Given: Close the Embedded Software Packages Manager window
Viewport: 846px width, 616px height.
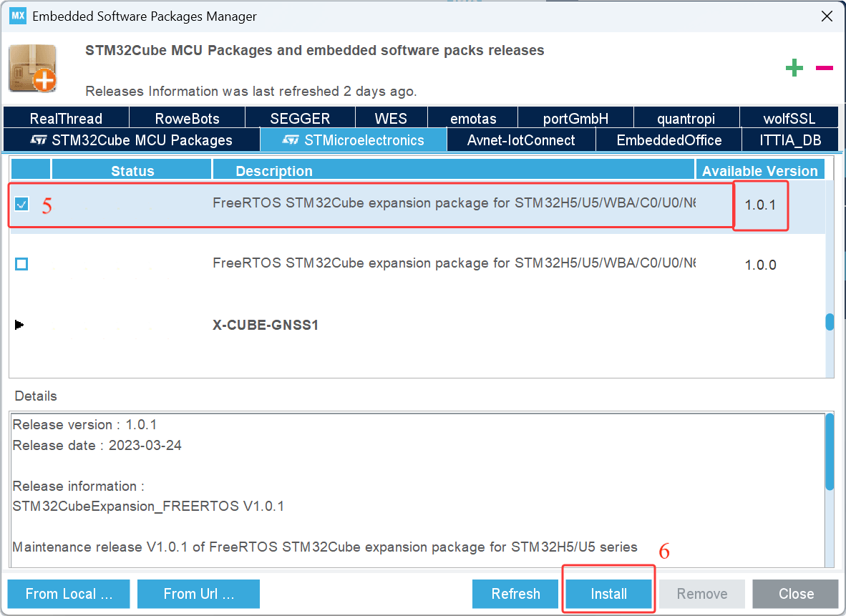Looking at the screenshot, I should tap(827, 16).
